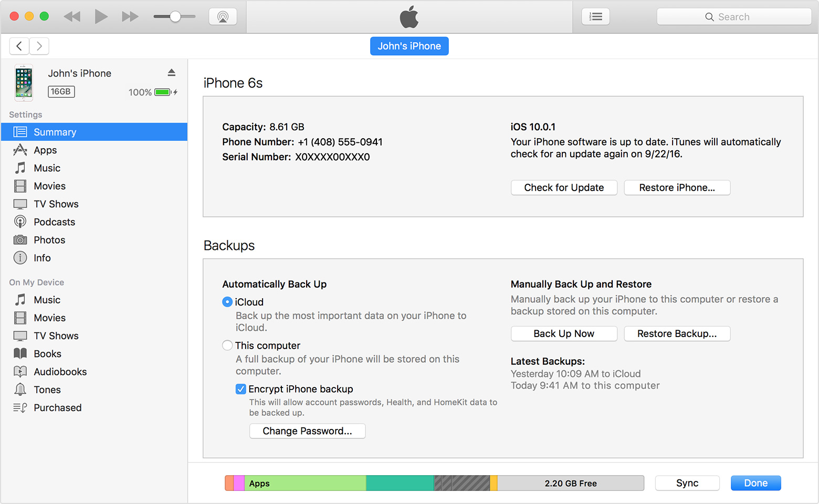
Task: Select the Music section under Settings
Action: pyautogui.click(x=47, y=167)
